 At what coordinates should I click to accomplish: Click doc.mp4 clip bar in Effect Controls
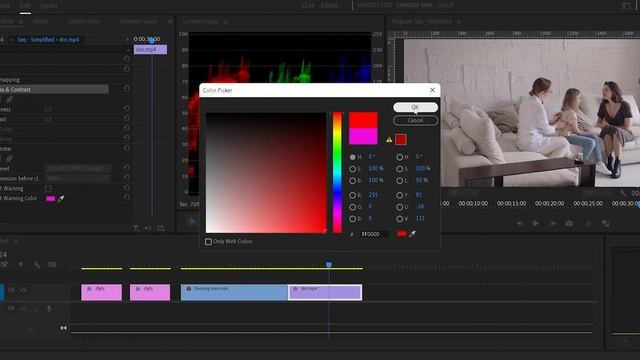[151, 49]
